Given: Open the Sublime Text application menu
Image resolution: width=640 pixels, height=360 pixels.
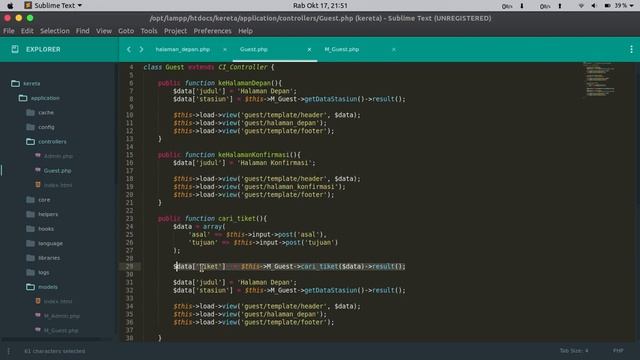Looking at the screenshot, I should [58, 5].
